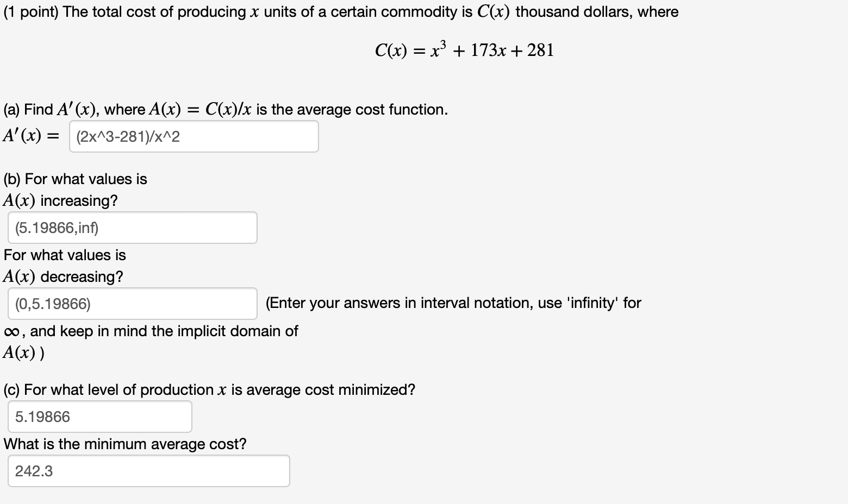Screen dimensions: 848x504
Task: Select the text (2x^3-281)/x^2 in the first answer box
Action: coord(127,137)
